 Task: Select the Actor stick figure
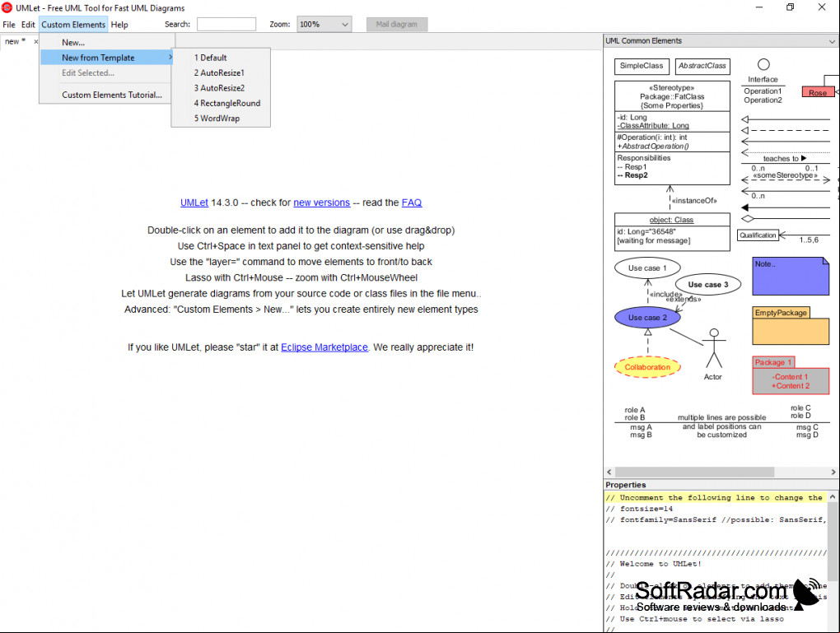(x=713, y=349)
